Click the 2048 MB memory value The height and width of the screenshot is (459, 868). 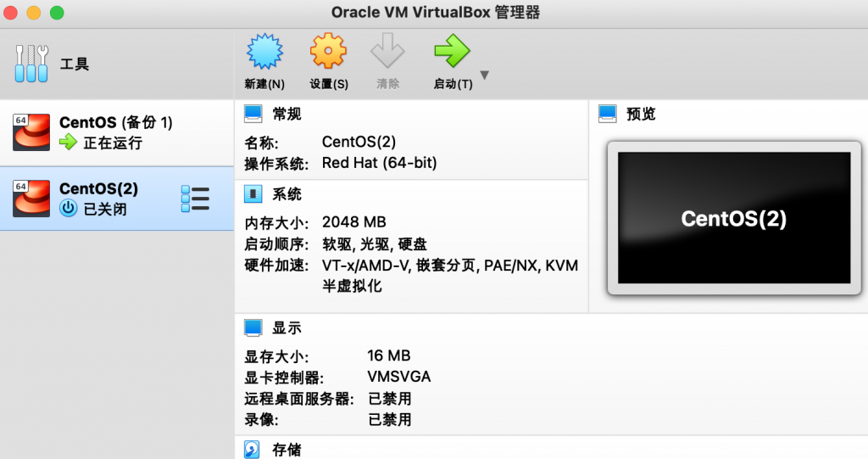pyautogui.click(x=353, y=222)
